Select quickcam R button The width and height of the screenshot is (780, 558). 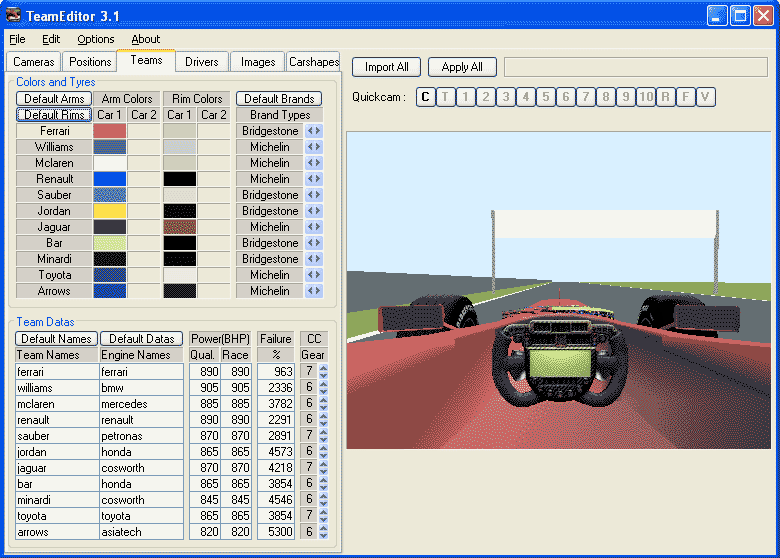tap(666, 97)
